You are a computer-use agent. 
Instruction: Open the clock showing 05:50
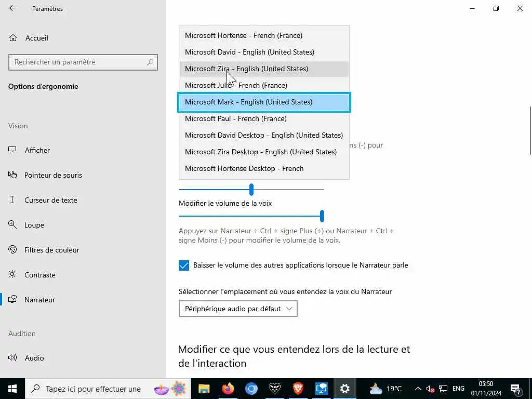click(x=486, y=389)
